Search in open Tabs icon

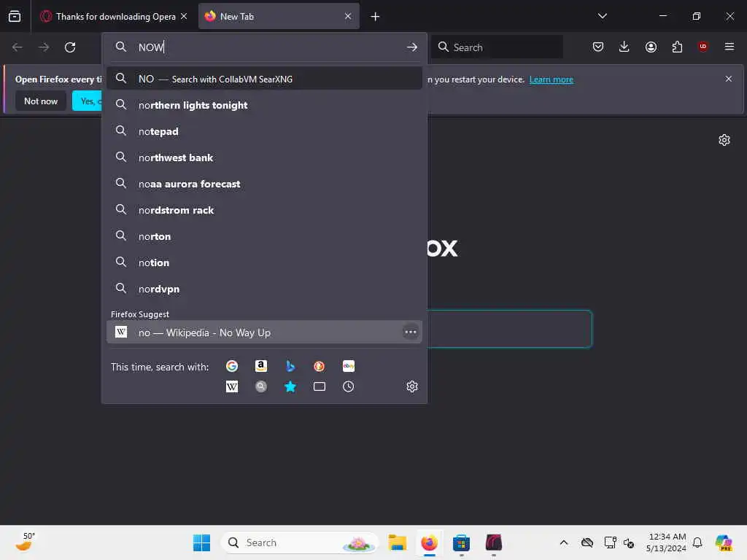pyautogui.click(x=320, y=386)
